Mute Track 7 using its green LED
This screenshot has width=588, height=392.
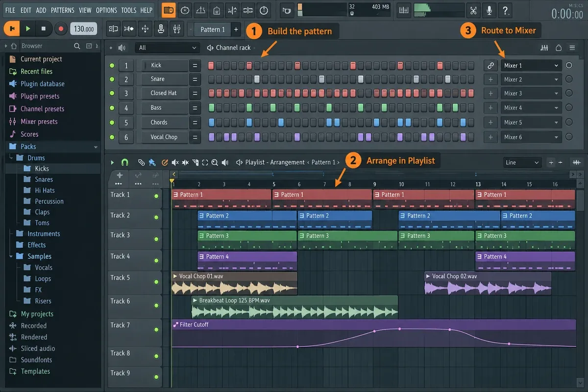pyautogui.click(x=156, y=331)
